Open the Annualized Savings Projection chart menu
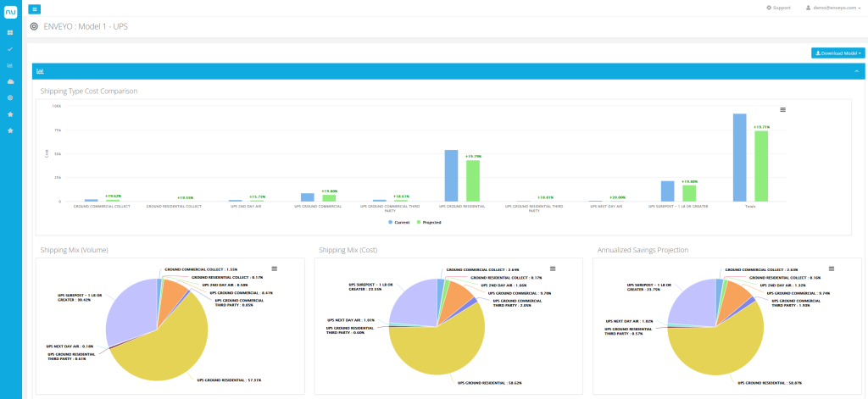This screenshot has height=399, width=868. coord(831,268)
